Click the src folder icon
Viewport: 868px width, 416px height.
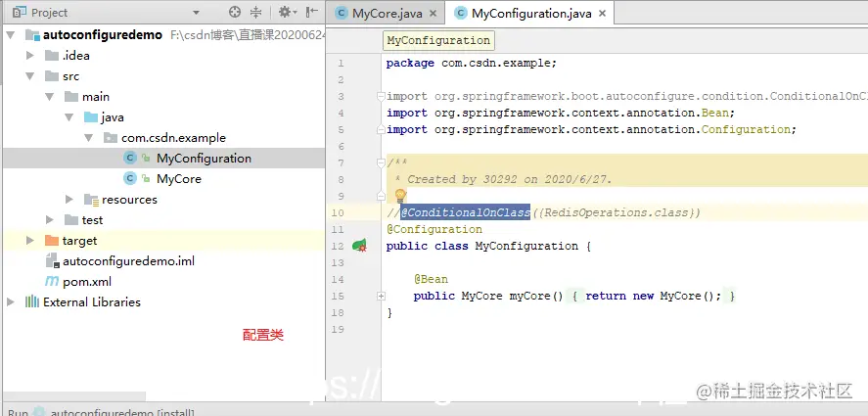tap(52, 76)
